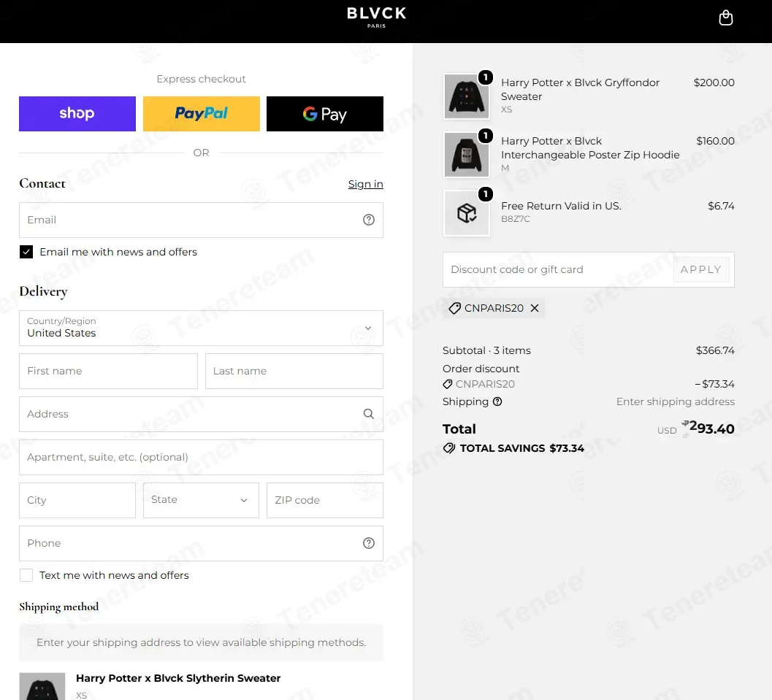Uncheck Email me with news and offers
Image resolution: width=772 pixels, height=700 pixels.
pyautogui.click(x=26, y=252)
